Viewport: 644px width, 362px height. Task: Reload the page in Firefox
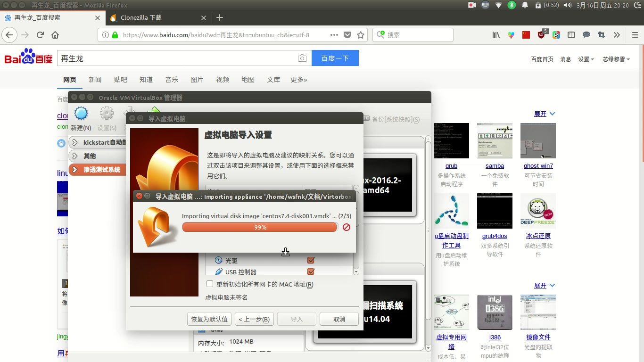[x=41, y=35]
